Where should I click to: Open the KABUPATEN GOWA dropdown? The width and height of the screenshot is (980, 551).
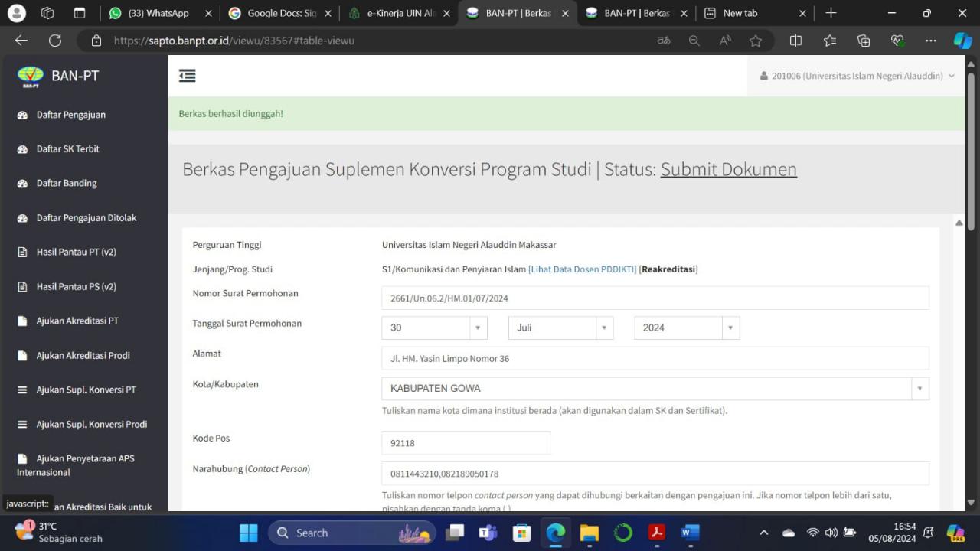click(919, 388)
